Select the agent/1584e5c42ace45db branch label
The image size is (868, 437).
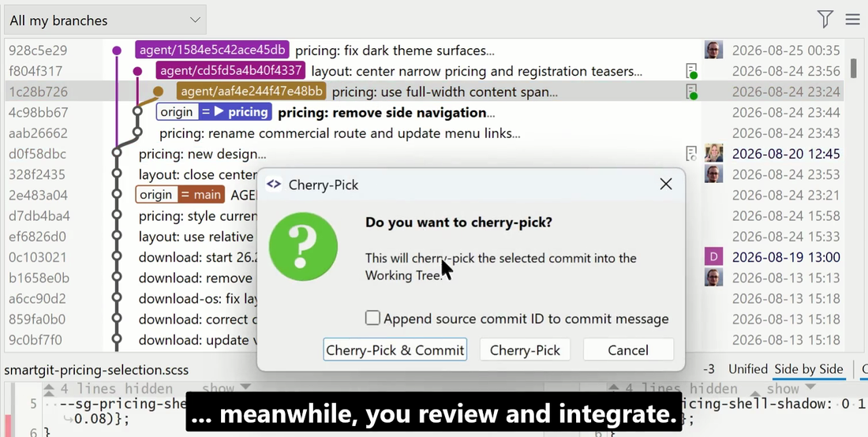click(x=212, y=50)
